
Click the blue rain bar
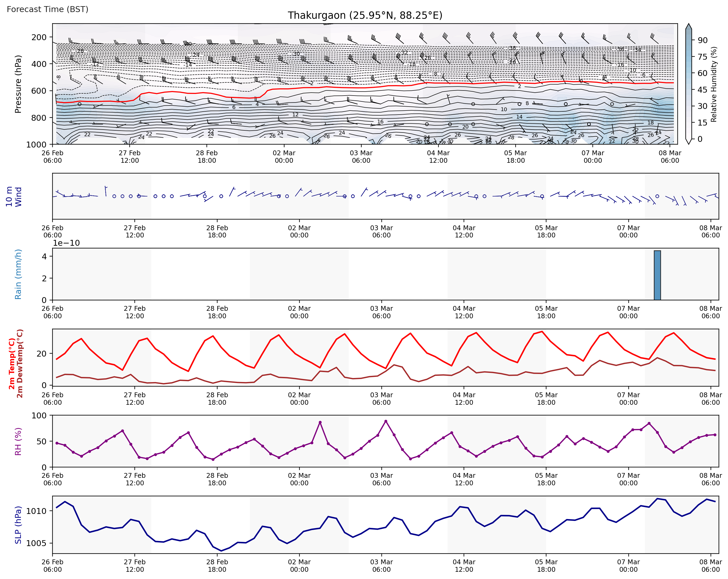657,275
